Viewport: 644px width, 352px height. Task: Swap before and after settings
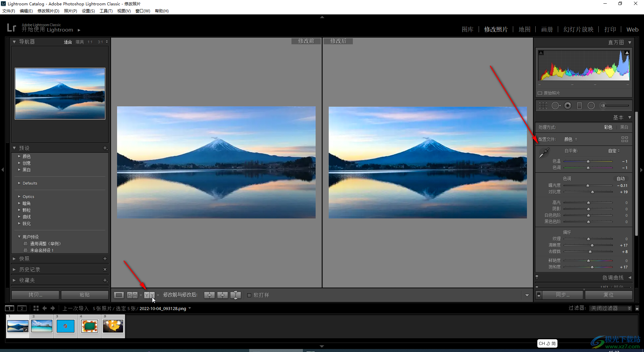(235, 295)
